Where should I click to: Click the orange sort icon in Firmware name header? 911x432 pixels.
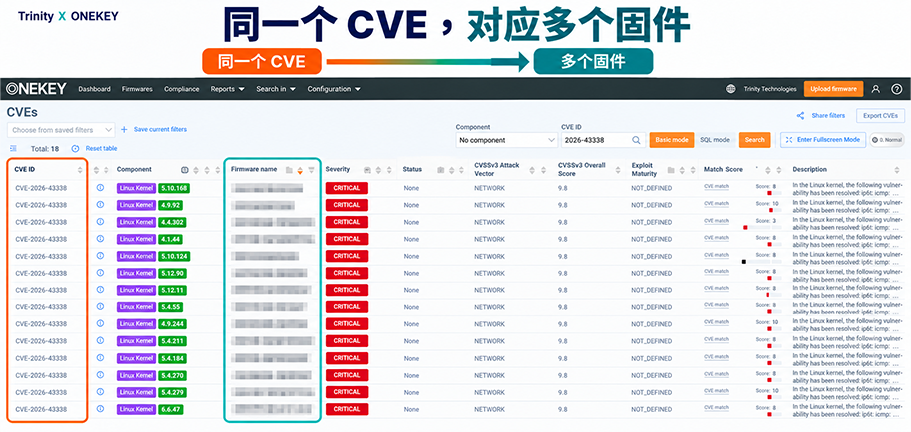pos(300,170)
